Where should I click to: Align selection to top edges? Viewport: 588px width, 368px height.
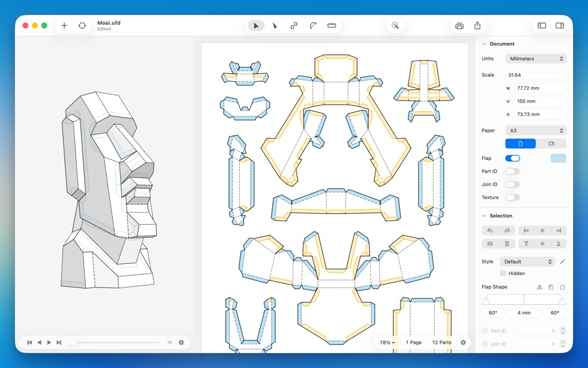(526, 243)
